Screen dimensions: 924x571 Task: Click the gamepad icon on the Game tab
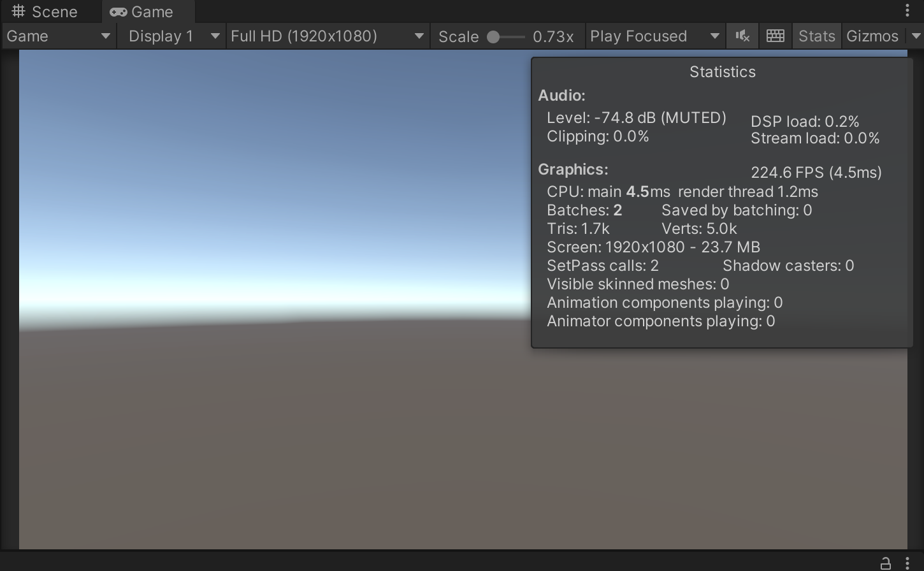[x=118, y=12]
